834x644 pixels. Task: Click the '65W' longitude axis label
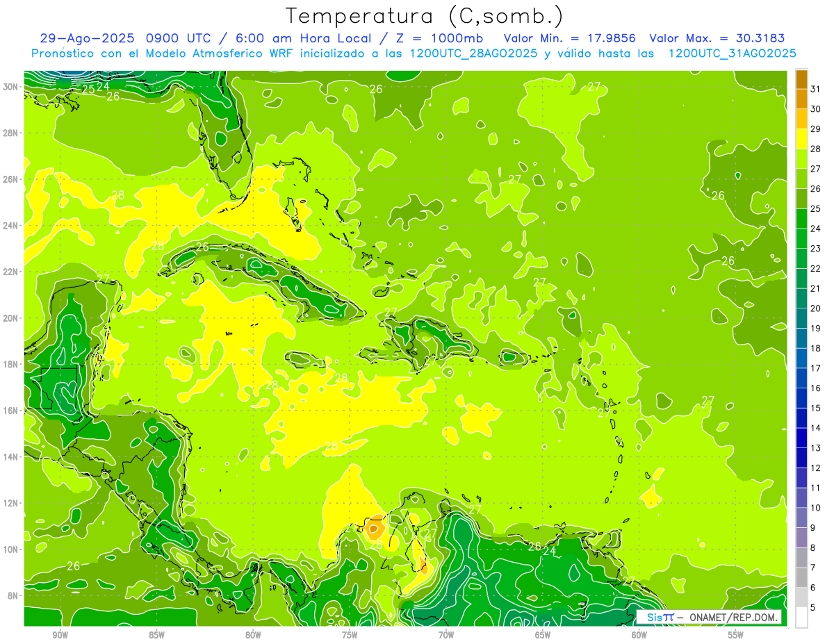(x=543, y=635)
